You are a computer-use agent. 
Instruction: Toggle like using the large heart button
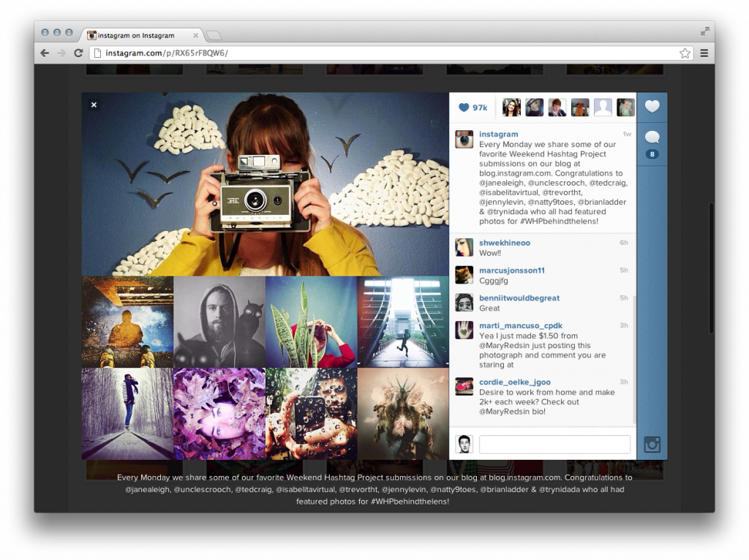(x=651, y=107)
